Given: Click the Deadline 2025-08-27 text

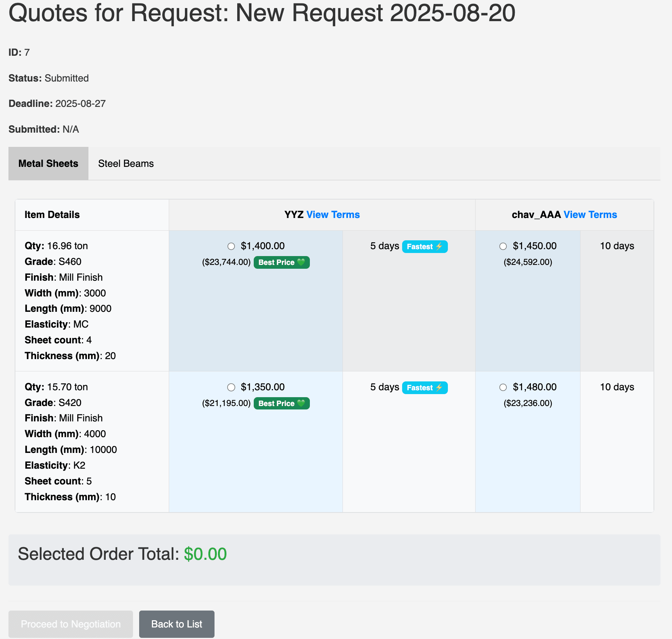Looking at the screenshot, I should tap(80, 103).
